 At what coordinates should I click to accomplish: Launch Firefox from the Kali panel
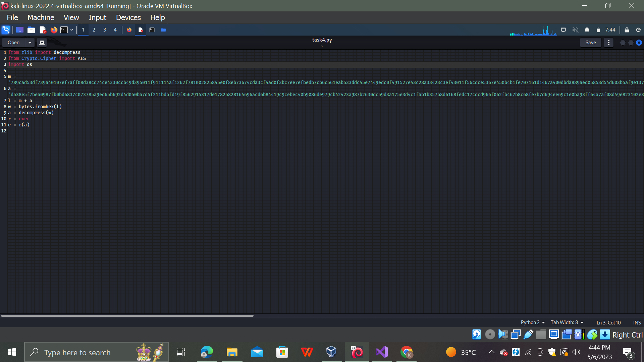click(x=54, y=30)
